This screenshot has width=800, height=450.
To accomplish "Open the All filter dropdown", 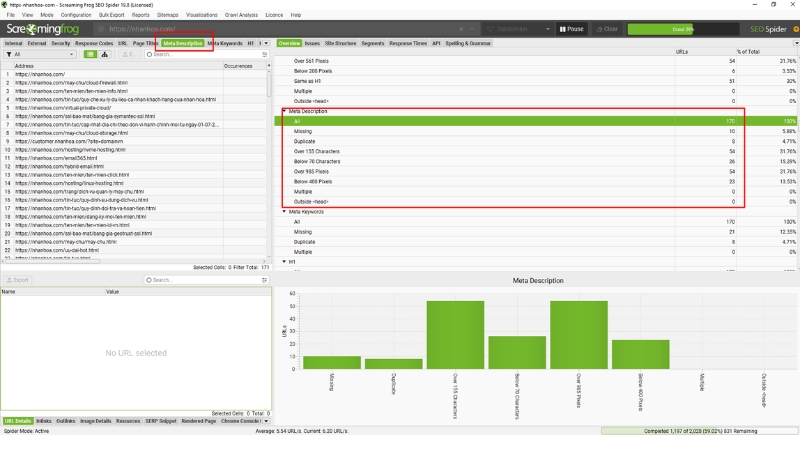I will tap(40, 54).
